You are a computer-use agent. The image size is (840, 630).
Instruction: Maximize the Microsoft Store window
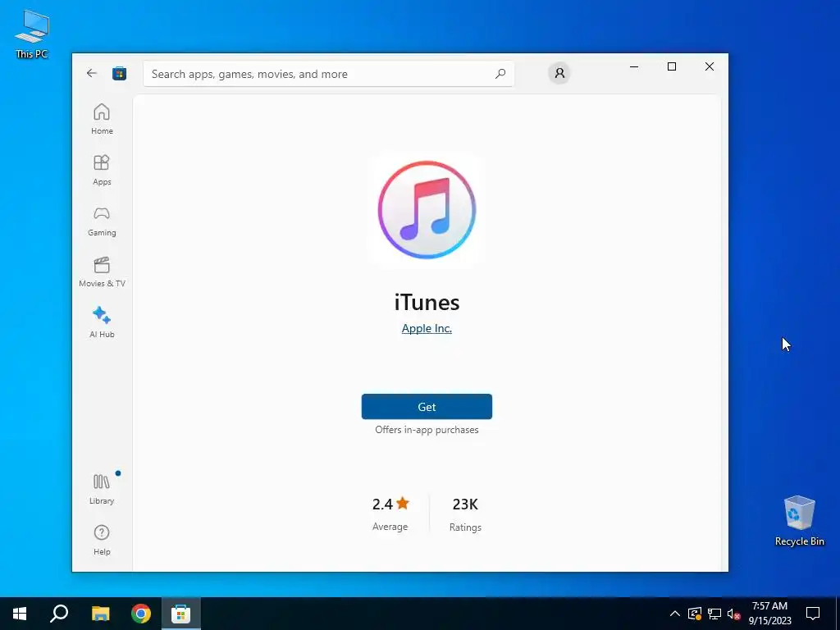(672, 66)
